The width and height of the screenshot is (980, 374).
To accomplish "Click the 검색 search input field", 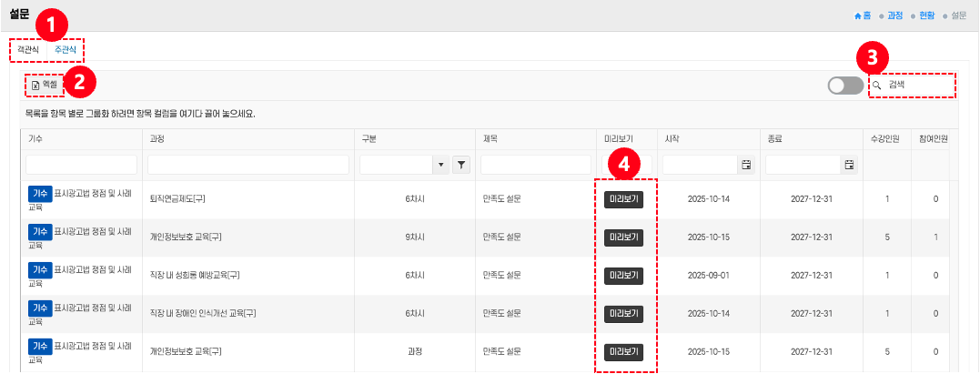I will click(x=919, y=86).
